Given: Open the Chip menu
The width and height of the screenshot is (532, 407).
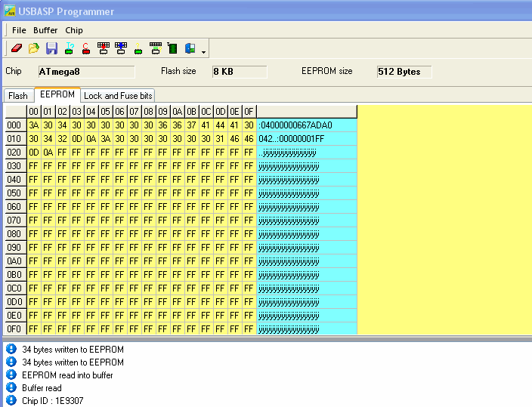Looking at the screenshot, I should (x=74, y=30).
